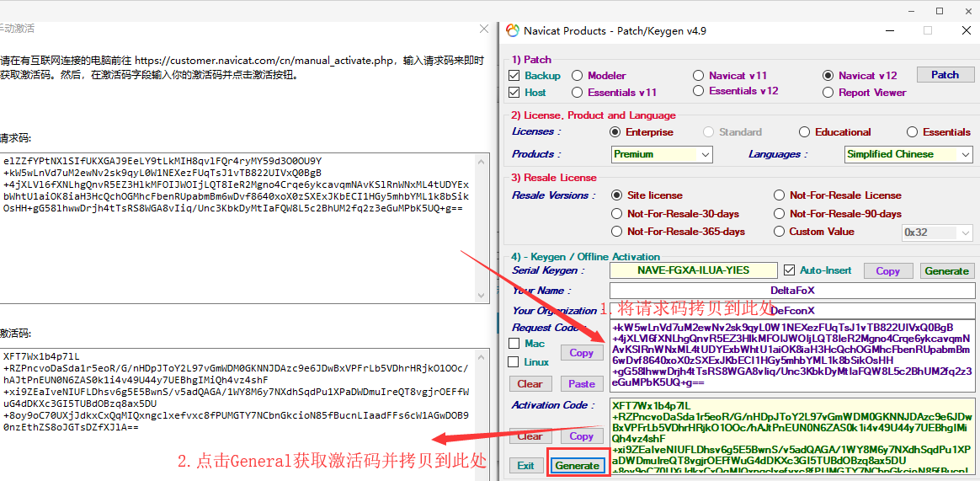
Task: Click the up arrow of the request code scrollbar
Action: (481, 162)
